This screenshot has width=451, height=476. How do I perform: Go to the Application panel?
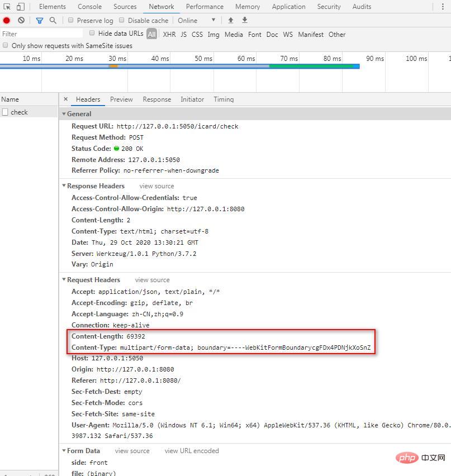point(288,6)
